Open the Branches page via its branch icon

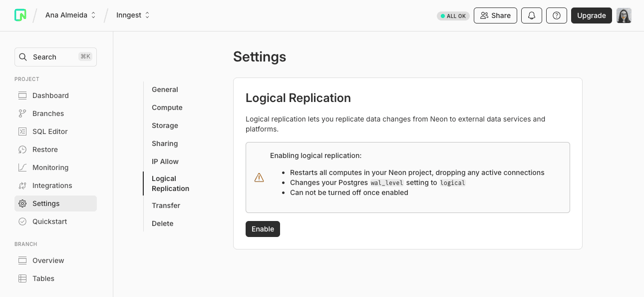click(23, 113)
